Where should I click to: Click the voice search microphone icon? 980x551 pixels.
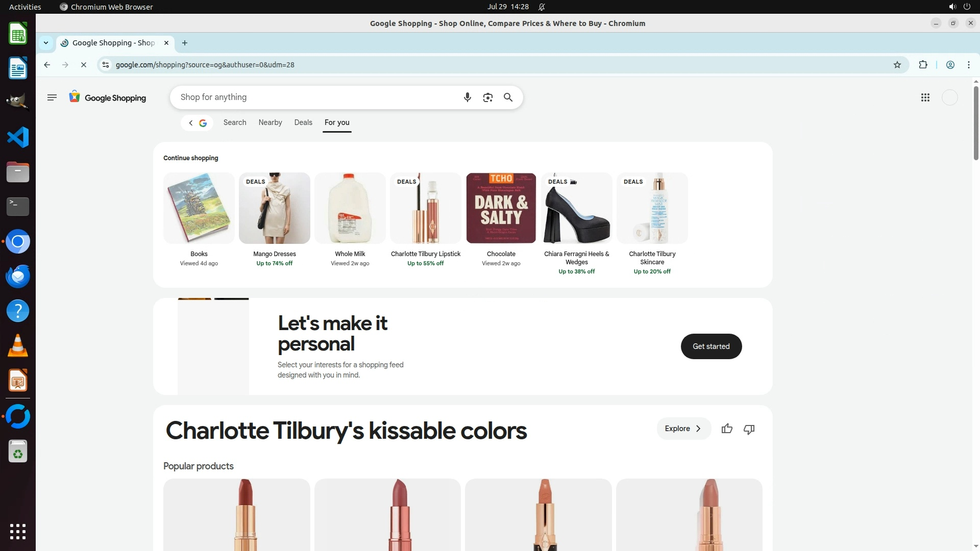[467, 97]
